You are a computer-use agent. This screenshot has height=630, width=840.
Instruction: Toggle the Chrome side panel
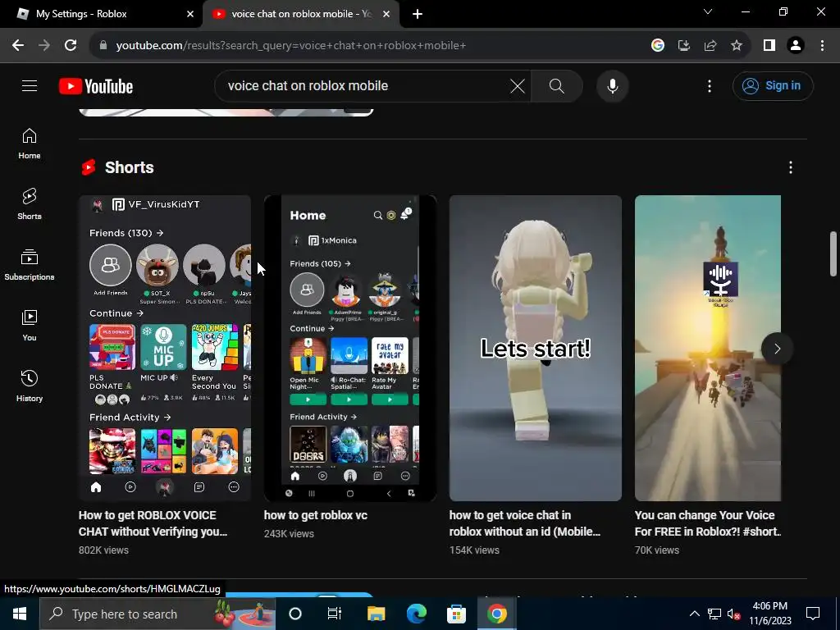coord(769,46)
